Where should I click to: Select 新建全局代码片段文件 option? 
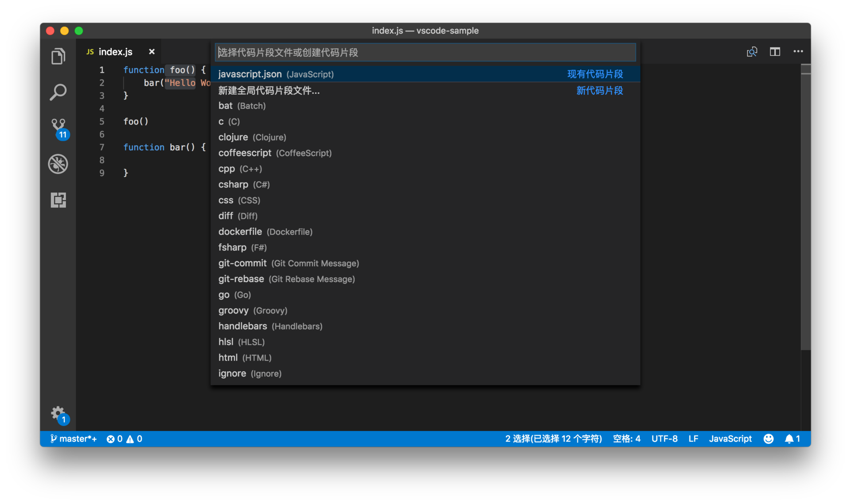269,91
